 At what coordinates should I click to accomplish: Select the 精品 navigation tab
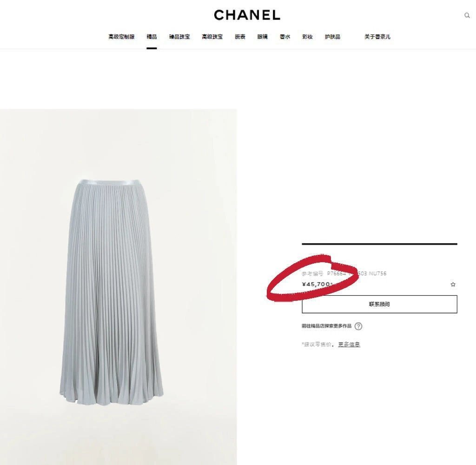coord(152,37)
